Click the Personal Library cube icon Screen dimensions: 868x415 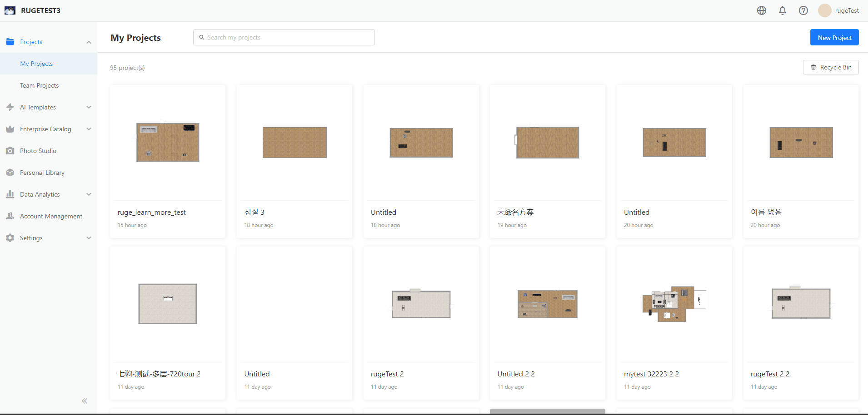coord(10,173)
